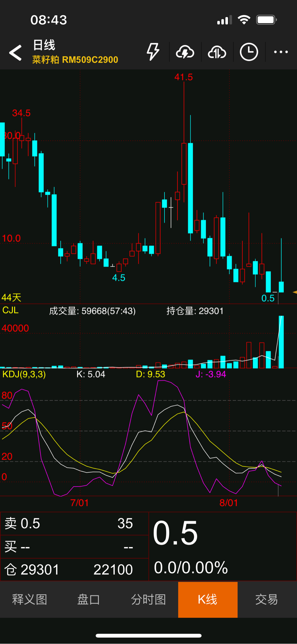Screen dimensions: 297x644
Task: Tap the 日线 period title
Action: click(x=44, y=45)
